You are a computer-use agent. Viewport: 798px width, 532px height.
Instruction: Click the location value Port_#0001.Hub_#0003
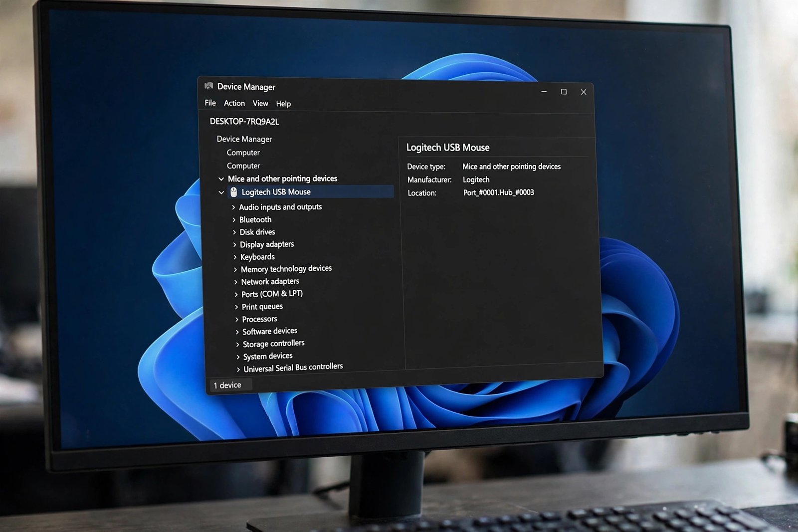point(499,192)
